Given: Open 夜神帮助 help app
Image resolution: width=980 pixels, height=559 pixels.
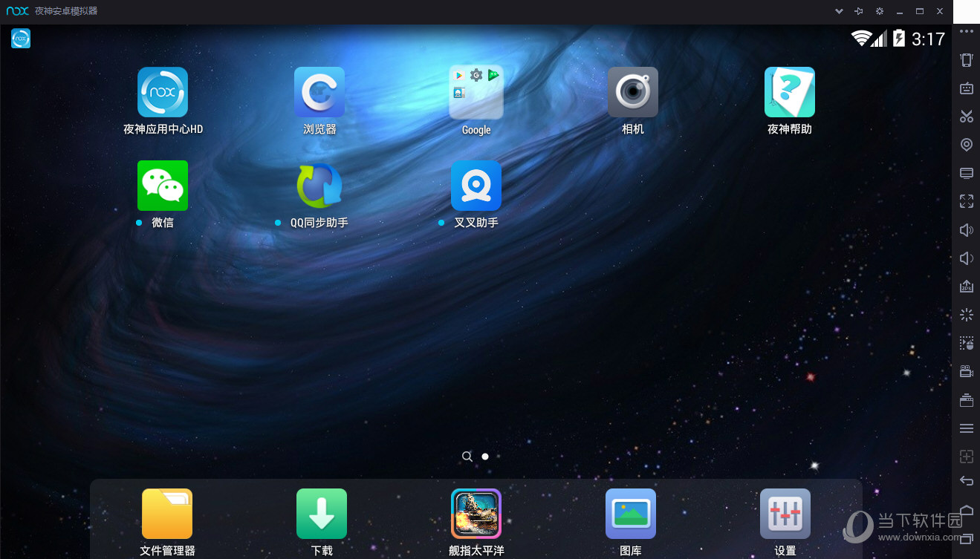Looking at the screenshot, I should click(x=789, y=93).
